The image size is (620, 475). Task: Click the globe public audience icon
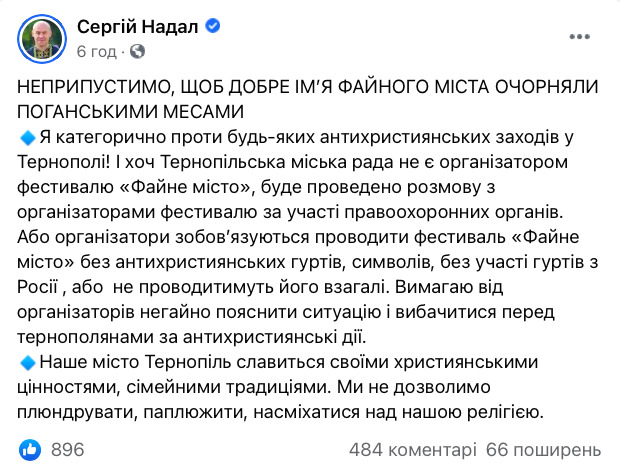click(137, 50)
